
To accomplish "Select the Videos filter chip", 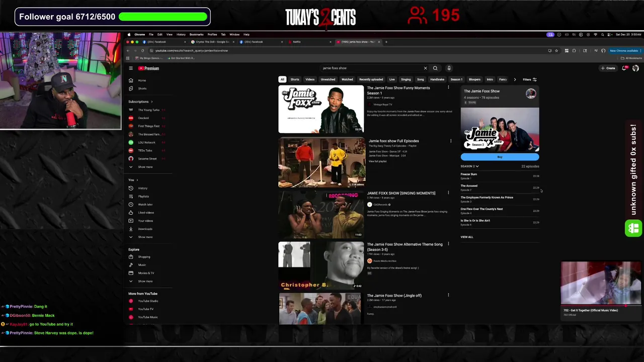I will pyautogui.click(x=310, y=79).
